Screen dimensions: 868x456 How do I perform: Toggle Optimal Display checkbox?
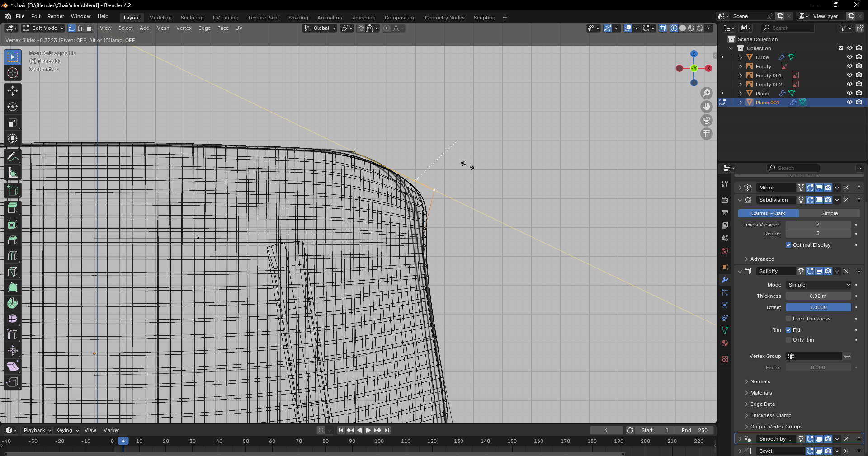coord(788,245)
